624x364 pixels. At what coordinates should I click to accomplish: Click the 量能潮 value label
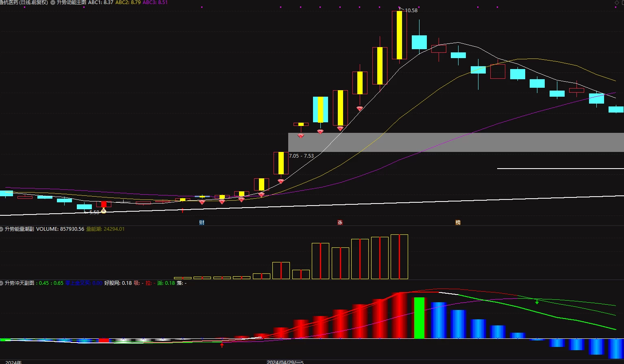[x=105, y=229]
